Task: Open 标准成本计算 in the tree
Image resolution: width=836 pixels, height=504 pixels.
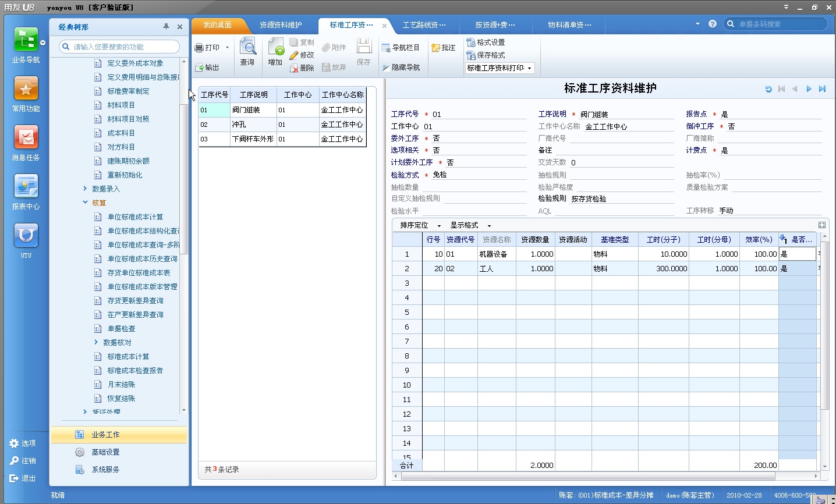Action: click(x=128, y=357)
